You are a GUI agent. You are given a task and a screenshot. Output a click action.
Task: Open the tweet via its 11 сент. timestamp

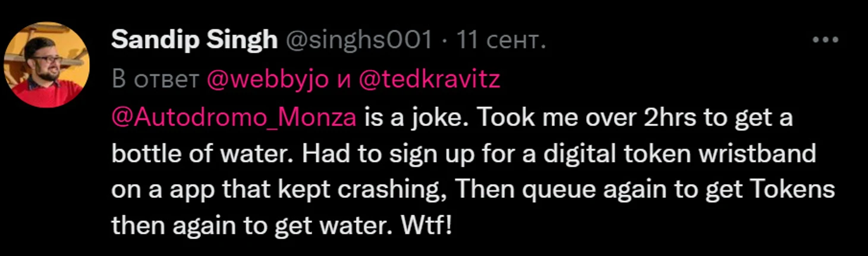click(x=501, y=40)
